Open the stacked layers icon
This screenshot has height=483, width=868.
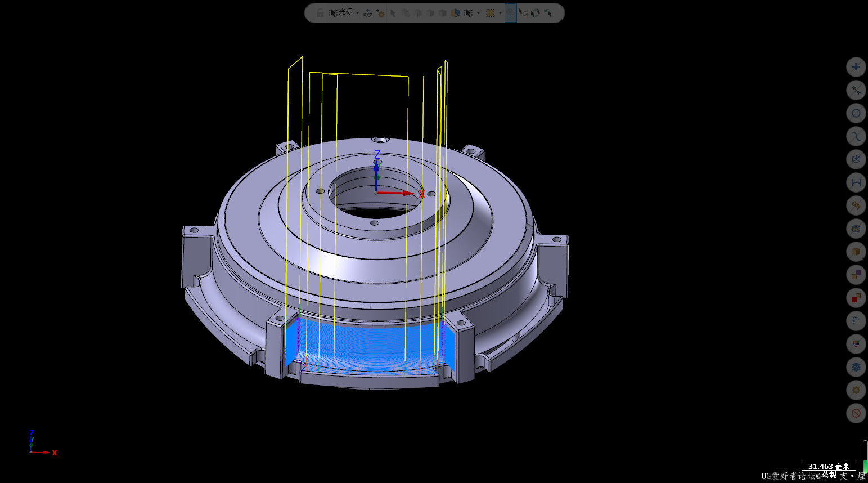pos(856,367)
